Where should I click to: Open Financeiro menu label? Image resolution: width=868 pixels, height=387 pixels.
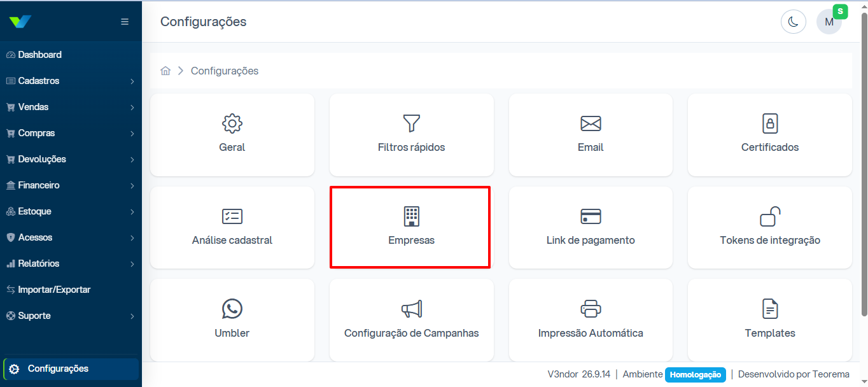pos(39,185)
